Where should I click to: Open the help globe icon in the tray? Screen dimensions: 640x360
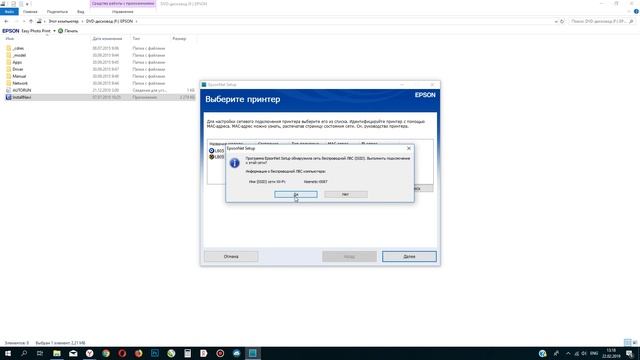[542, 353]
